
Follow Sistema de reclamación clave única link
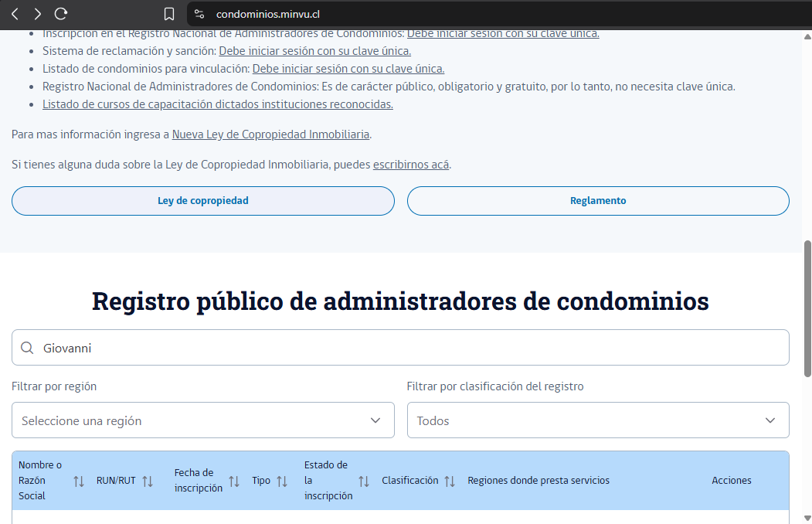pyautogui.click(x=315, y=51)
